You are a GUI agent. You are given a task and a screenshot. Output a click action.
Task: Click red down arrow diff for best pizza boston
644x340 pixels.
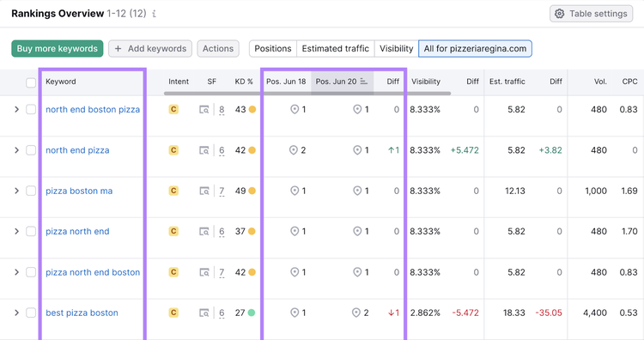point(393,313)
